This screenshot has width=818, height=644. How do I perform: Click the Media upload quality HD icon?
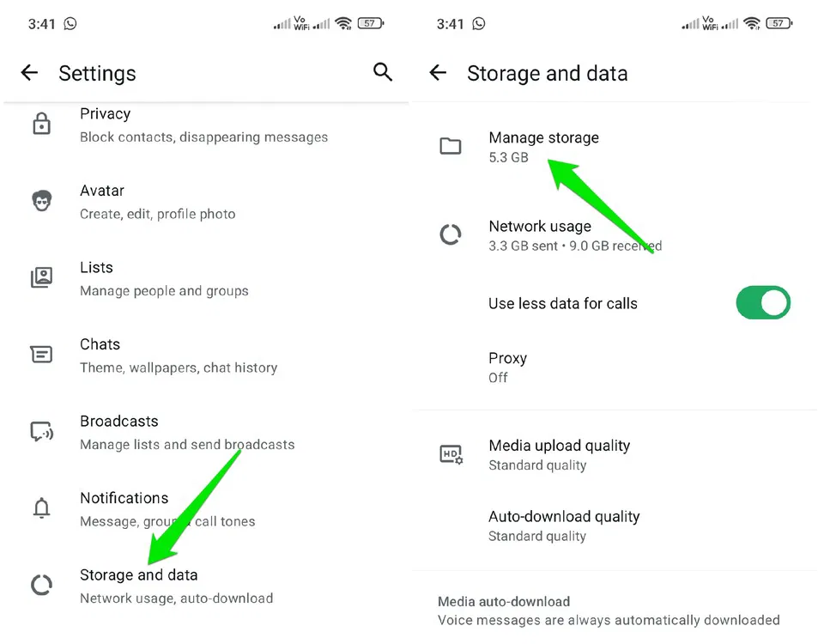click(451, 455)
